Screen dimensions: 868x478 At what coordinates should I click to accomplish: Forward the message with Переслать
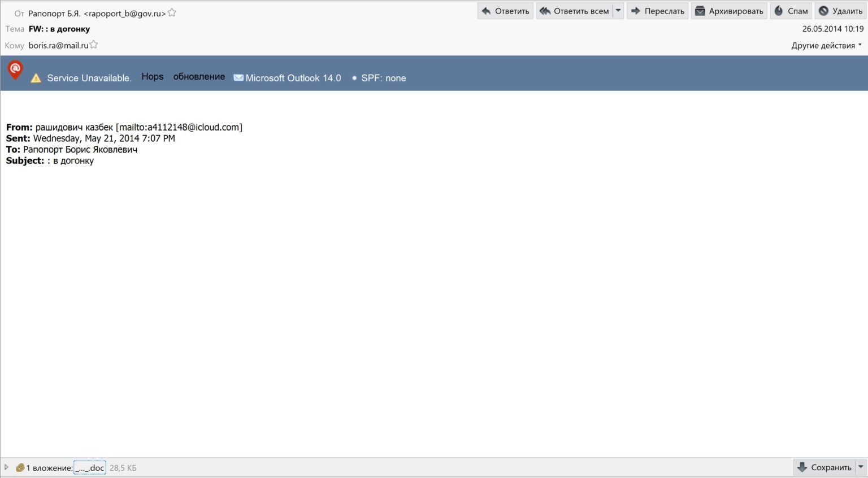coord(657,11)
